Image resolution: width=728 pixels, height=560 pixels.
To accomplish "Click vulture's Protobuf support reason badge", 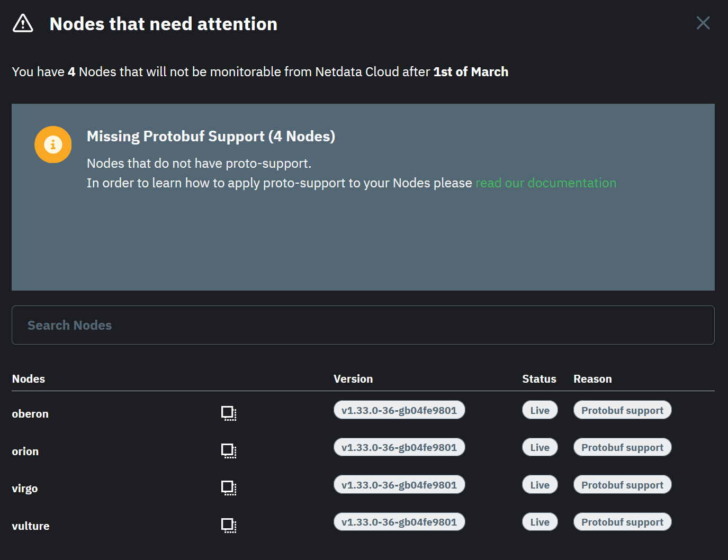I will pyautogui.click(x=622, y=521).
